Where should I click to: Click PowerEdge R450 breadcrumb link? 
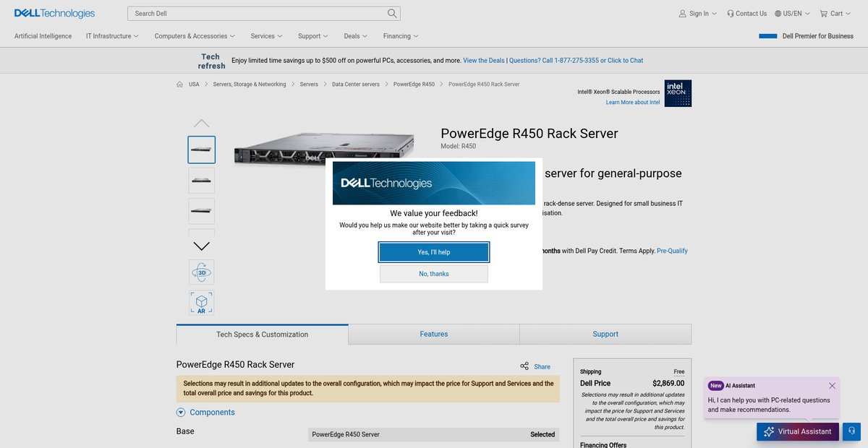[414, 85]
